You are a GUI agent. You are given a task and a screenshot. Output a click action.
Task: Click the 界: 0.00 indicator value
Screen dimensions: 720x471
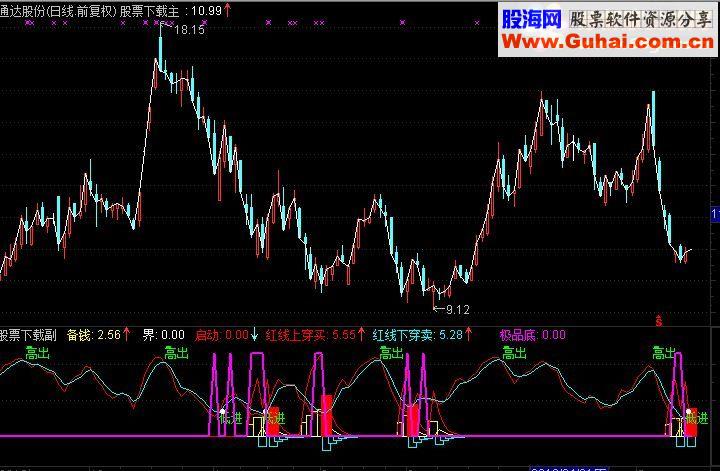click(x=163, y=335)
